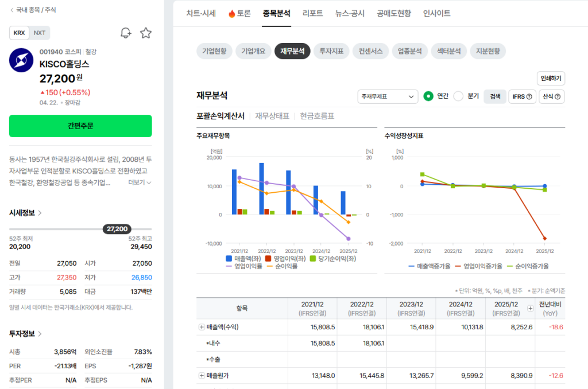Toggle 순이익증가율 legend entry
This screenshot has width=588, height=389.
528,266
